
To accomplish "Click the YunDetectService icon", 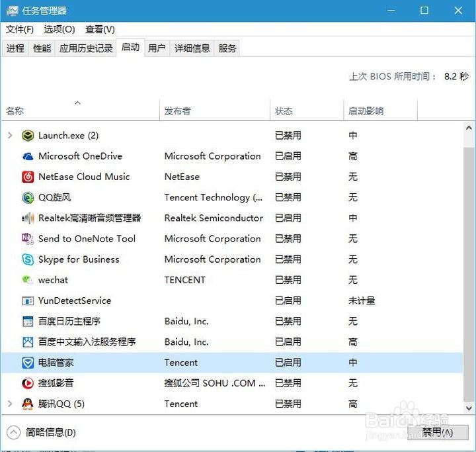I will tap(28, 301).
